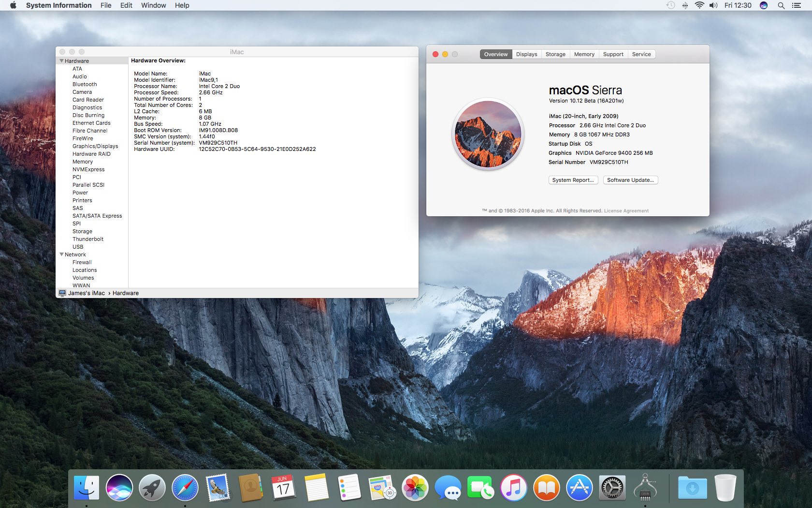The height and width of the screenshot is (508, 812).
Task: Switch to the Service tab
Action: click(641, 54)
